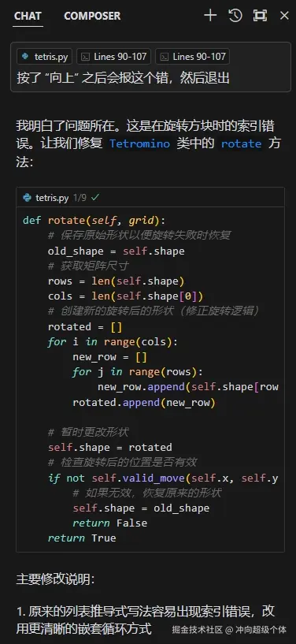Screen dimensions: 296x644
Task: Click the new_row.append line
Action: (188, 387)
